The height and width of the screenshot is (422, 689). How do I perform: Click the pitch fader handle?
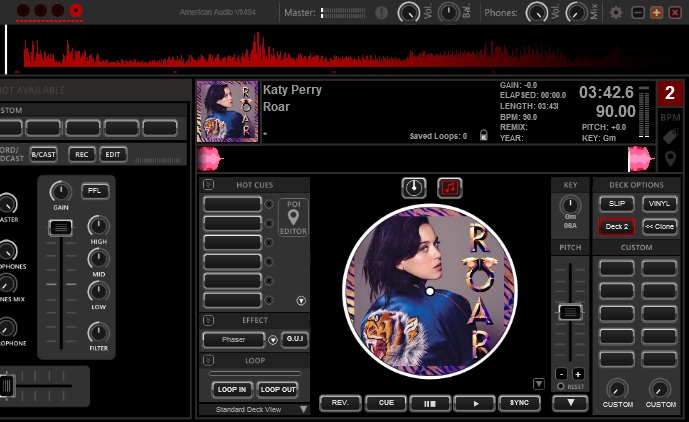(x=570, y=312)
